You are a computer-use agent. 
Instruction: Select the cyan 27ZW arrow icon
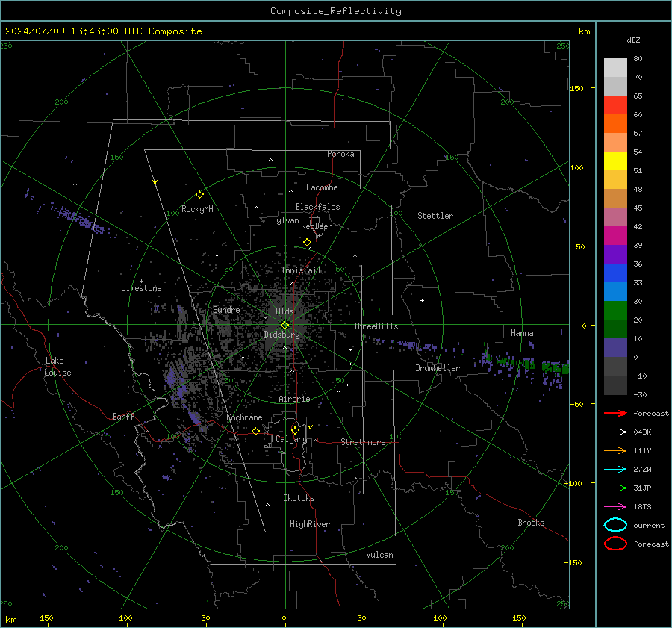click(x=615, y=470)
